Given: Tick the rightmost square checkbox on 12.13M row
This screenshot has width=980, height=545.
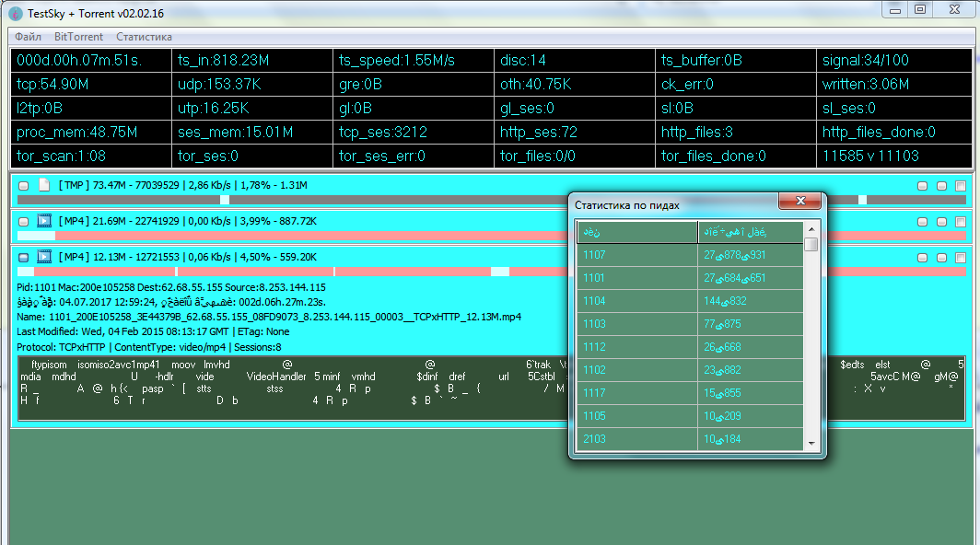Looking at the screenshot, I should (x=961, y=258).
